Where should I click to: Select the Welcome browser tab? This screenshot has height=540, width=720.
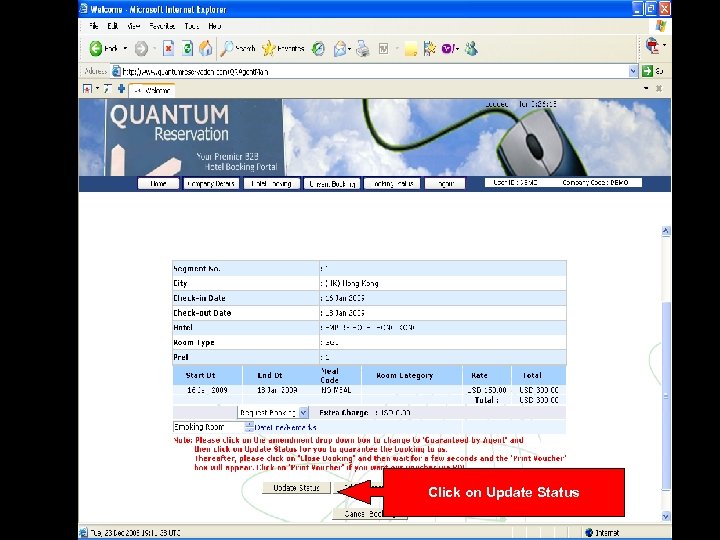coord(152,90)
